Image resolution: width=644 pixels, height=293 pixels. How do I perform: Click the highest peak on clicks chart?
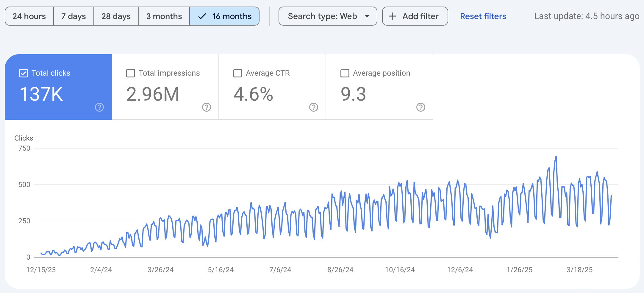[x=556, y=157]
